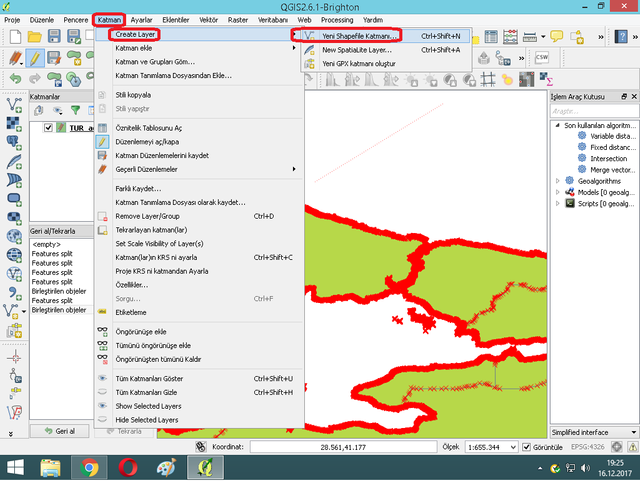Viewport: 640px width, 486px height.
Task: Click the Add delimited text layer comma icon
Action: (x=14, y=292)
